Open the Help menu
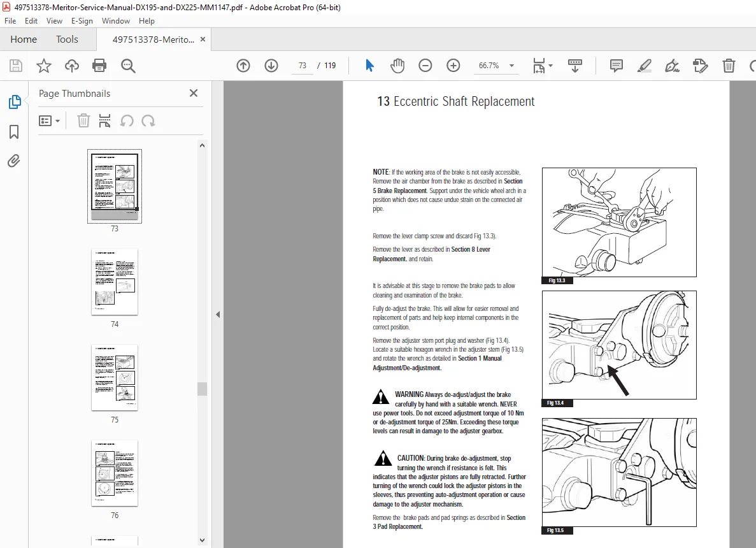The height and width of the screenshot is (548, 756). pos(146,21)
